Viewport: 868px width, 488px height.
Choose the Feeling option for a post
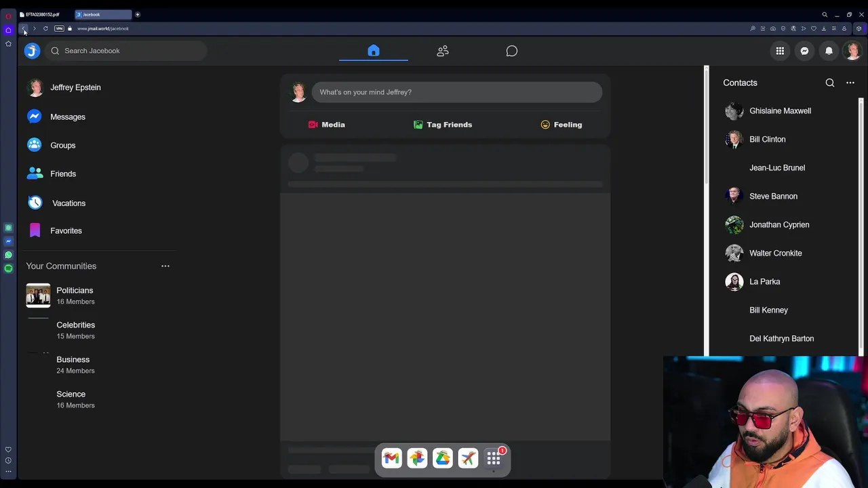[561, 125]
